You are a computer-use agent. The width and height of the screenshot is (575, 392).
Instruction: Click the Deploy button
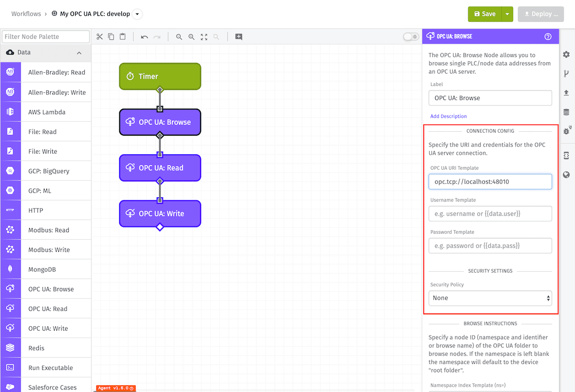(541, 14)
